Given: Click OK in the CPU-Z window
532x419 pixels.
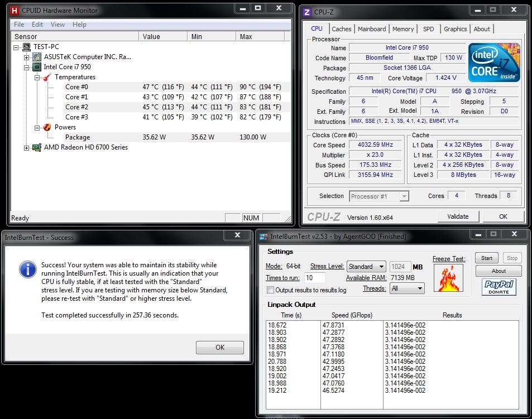Looking at the screenshot, I should pos(503,216).
